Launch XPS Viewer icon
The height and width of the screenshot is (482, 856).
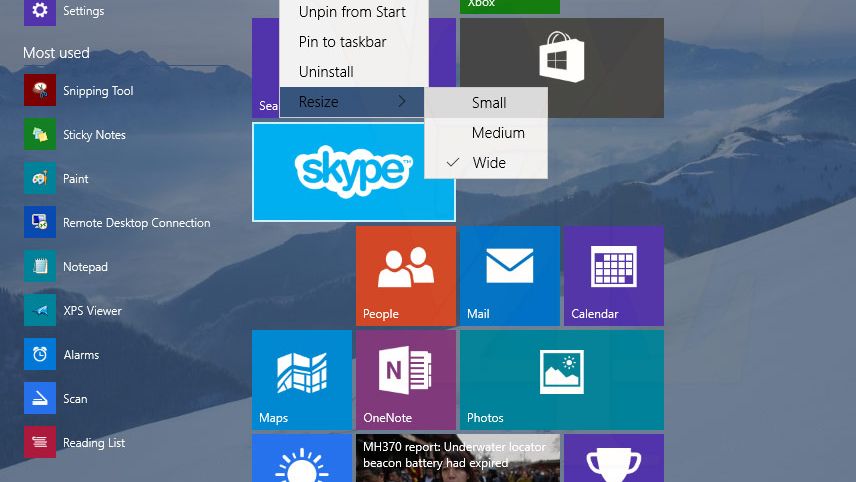[40, 310]
